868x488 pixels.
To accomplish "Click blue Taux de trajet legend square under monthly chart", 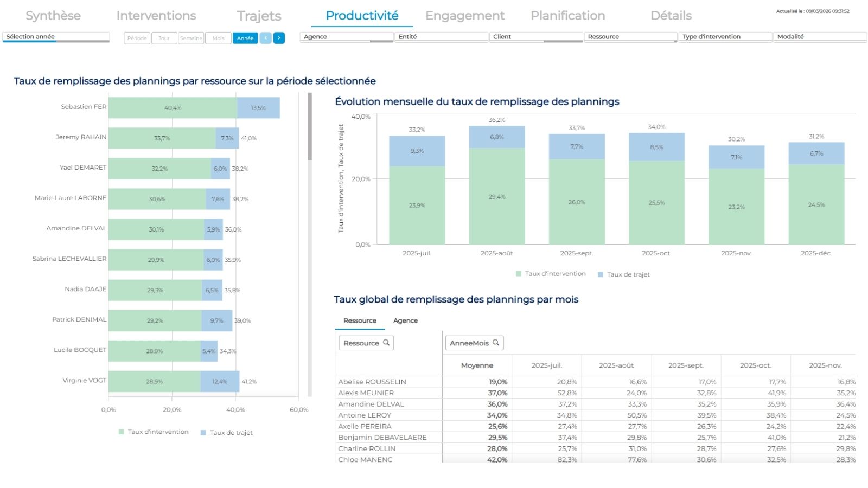I will (601, 275).
